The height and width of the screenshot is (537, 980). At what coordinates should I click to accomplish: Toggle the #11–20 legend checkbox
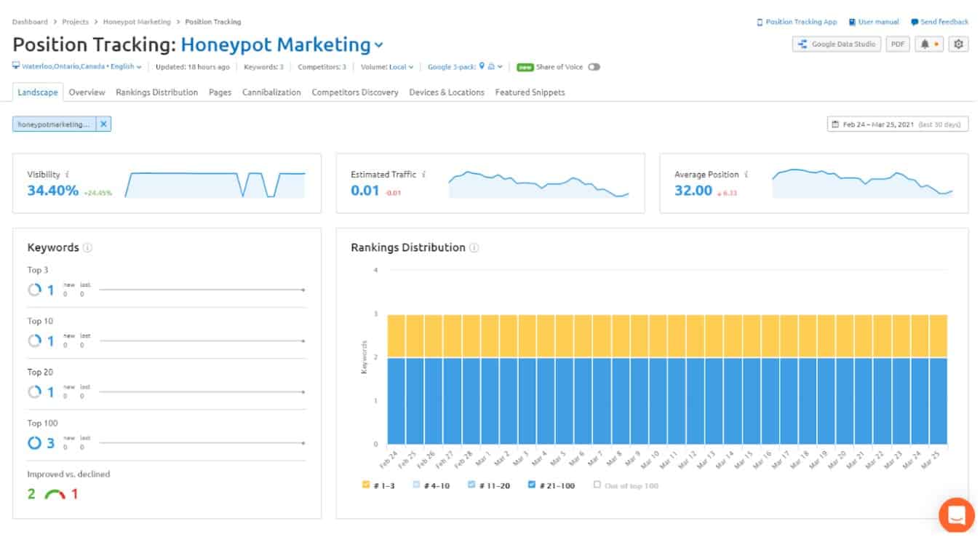471,485
